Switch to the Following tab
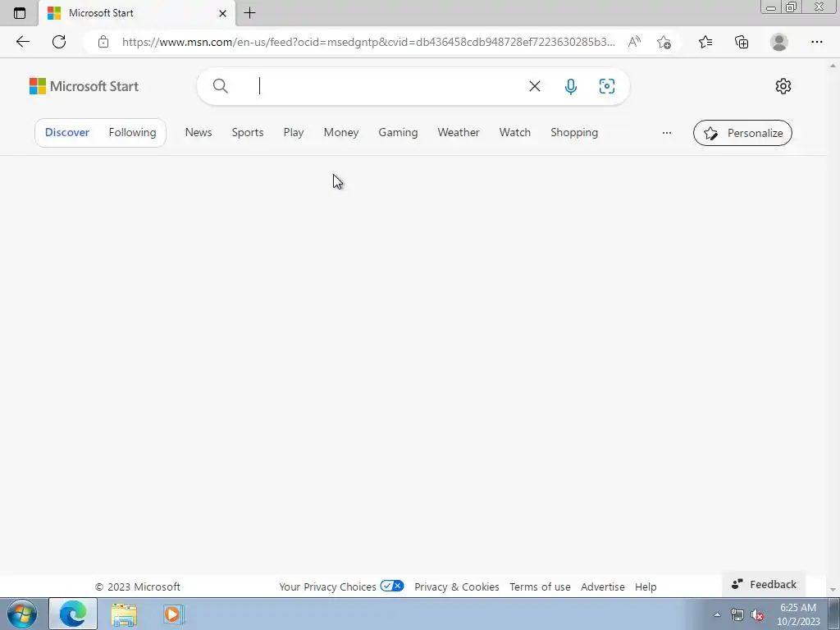Screen dimensions: 840x630 [132, 132]
